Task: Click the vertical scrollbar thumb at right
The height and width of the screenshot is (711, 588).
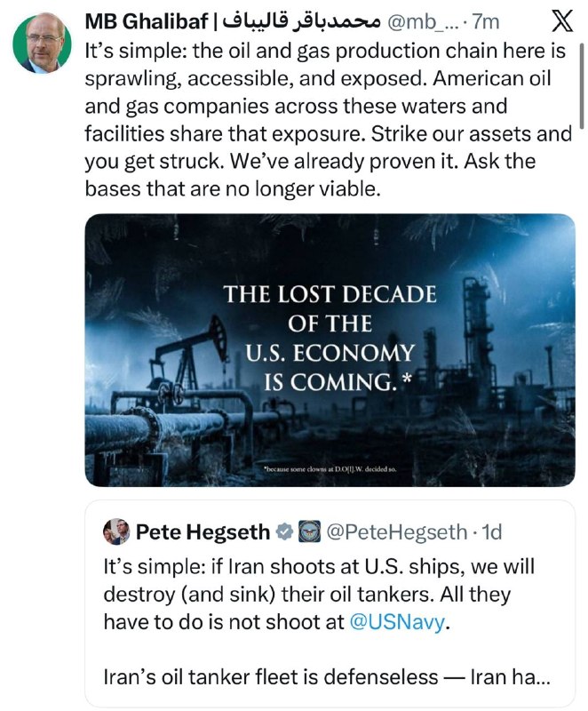Action: tap(582, 86)
